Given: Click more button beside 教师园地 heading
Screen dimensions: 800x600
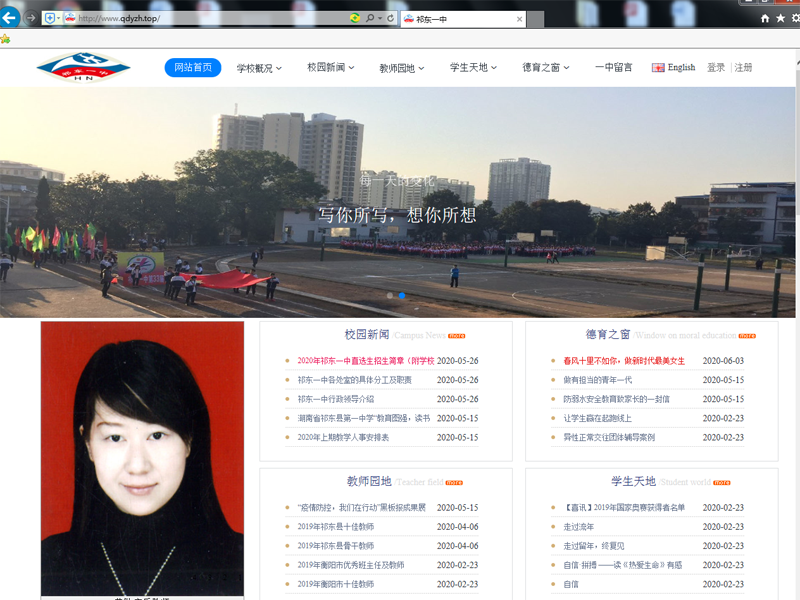Looking at the screenshot, I should [x=454, y=483].
